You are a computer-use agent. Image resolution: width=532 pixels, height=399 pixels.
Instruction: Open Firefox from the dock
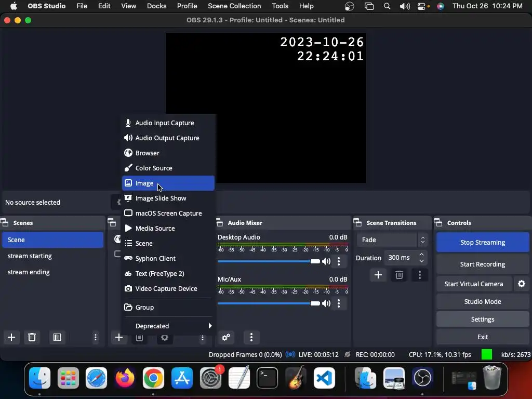pyautogui.click(x=125, y=378)
